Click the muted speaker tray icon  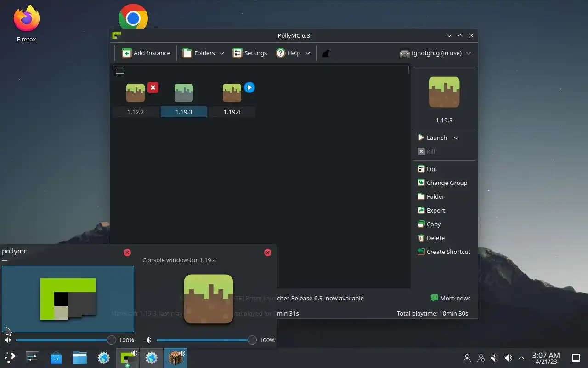pos(495,358)
